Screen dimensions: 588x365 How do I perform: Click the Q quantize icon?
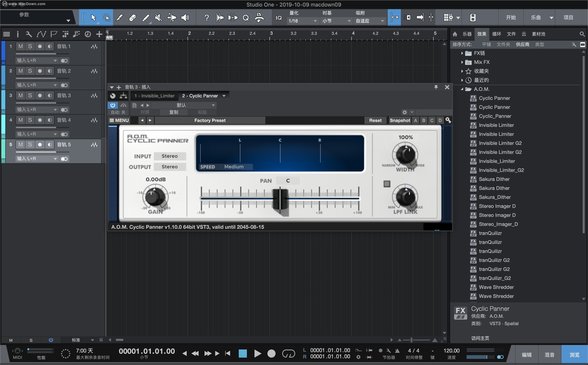(x=246, y=18)
